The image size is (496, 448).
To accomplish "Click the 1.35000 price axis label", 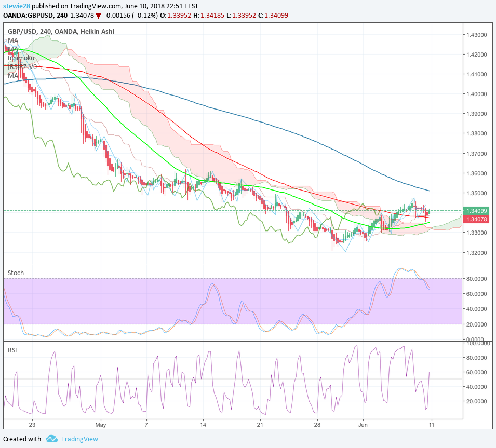I will [477, 193].
